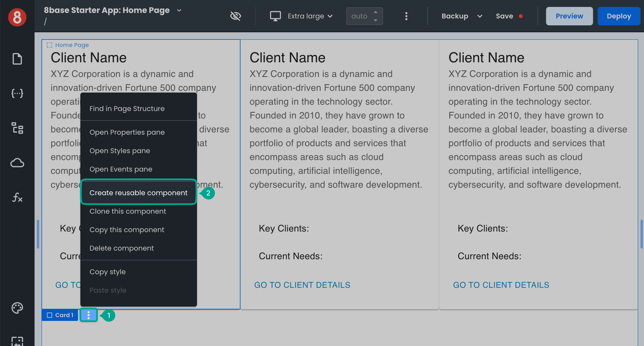Screen dimensions: 644x346
Task: Open the Cloud integrations panel icon
Action: coord(17,163)
